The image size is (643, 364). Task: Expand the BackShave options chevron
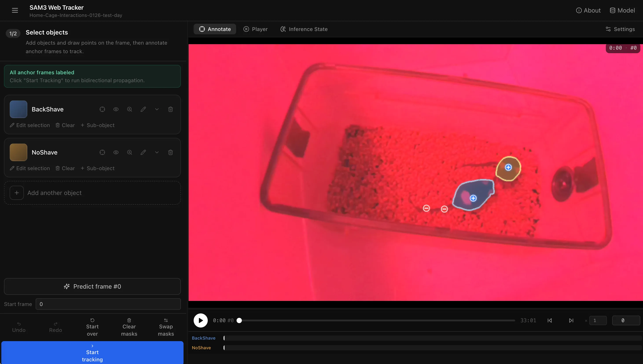(x=157, y=109)
